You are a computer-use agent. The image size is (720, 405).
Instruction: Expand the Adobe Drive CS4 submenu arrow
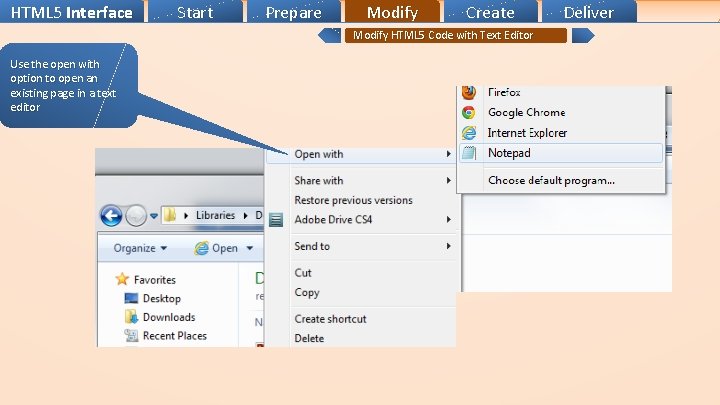(x=448, y=219)
